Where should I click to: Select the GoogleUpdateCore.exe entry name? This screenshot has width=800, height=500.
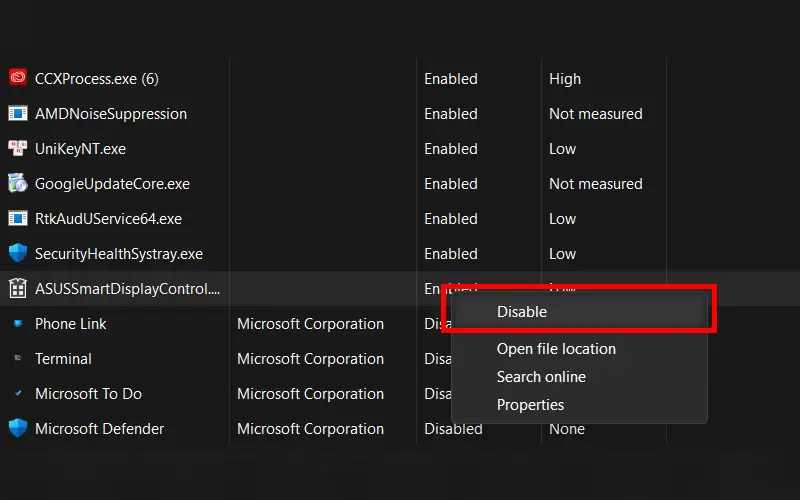click(112, 184)
